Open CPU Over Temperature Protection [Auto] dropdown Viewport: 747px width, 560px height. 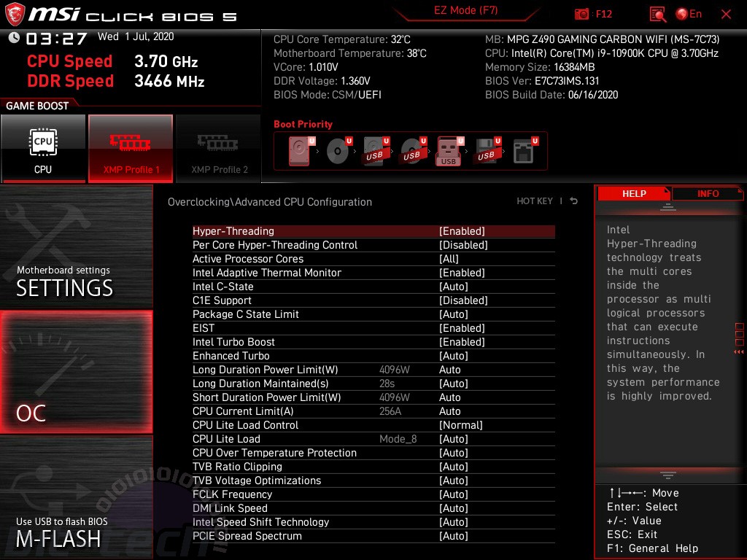tap(454, 452)
